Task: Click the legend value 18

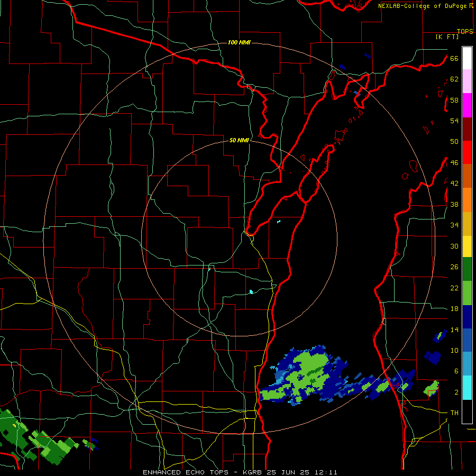Action: [454, 309]
